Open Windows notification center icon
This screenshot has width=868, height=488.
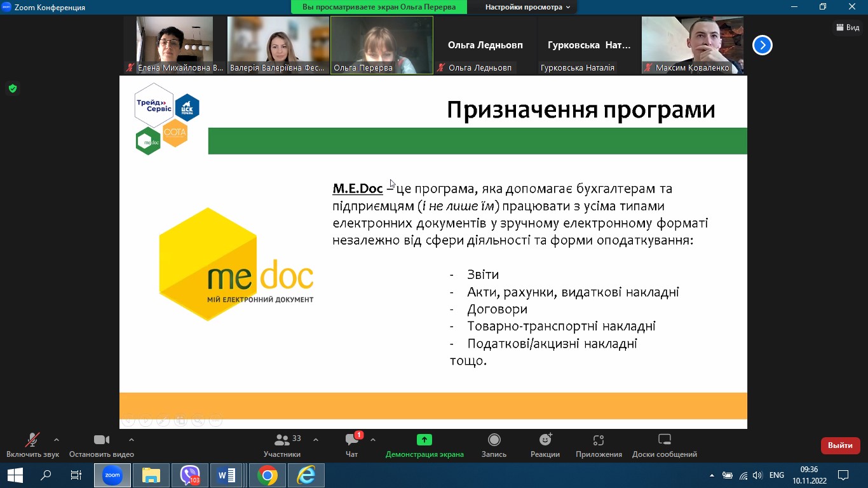[843, 475]
